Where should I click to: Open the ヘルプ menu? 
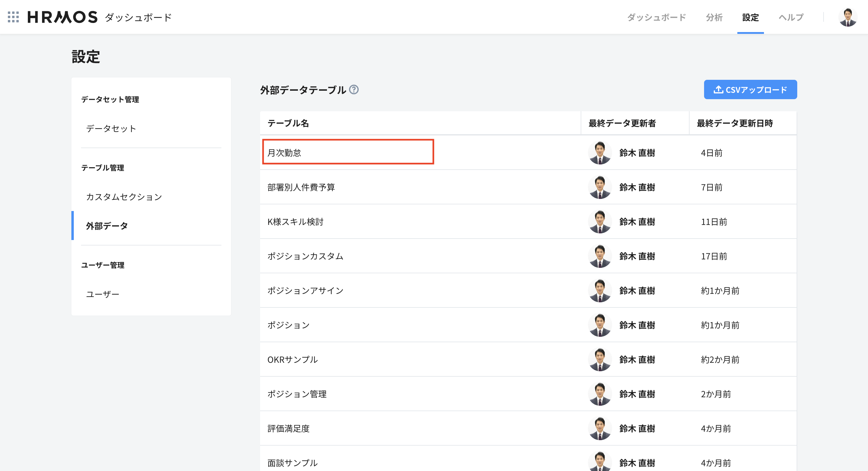pos(791,17)
